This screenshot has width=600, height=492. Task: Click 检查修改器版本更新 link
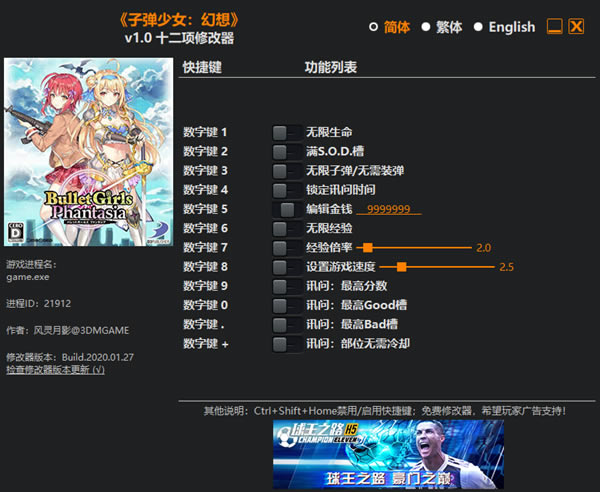pos(55,370)
